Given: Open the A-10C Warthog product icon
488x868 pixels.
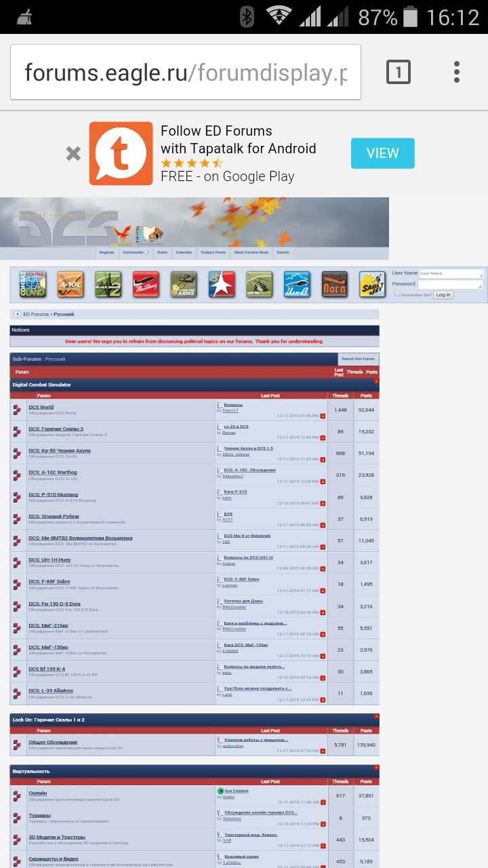Looking at the screenshot, I should point(70,284).
